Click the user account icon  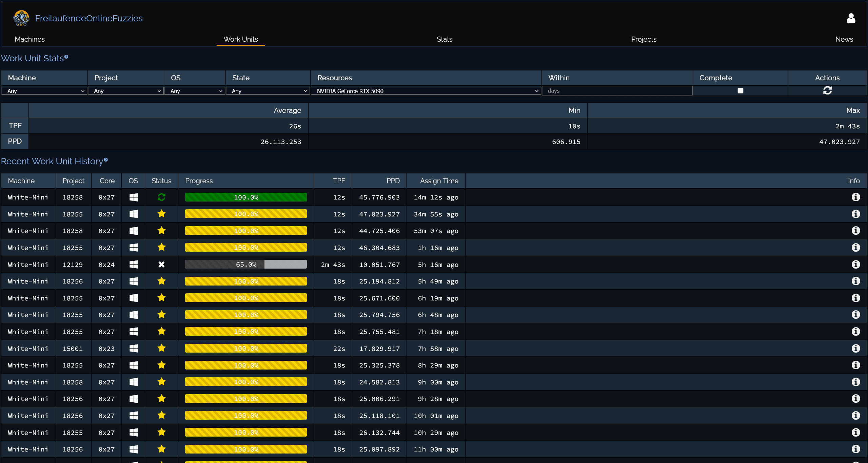click(x=851, y=18)
